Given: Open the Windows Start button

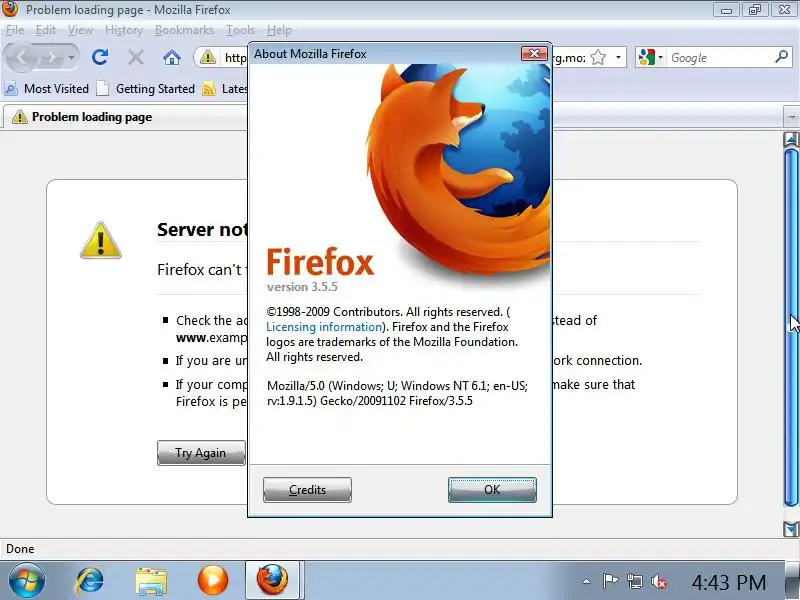Looking at the screenshot, I should coord(27,581).
